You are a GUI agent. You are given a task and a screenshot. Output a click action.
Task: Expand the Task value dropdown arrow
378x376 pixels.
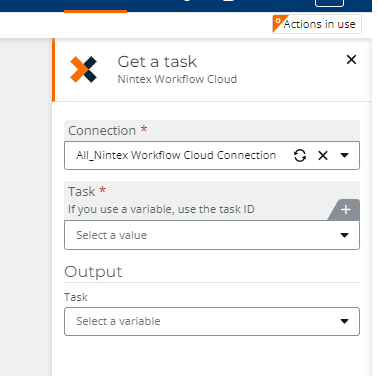[344, 235]
